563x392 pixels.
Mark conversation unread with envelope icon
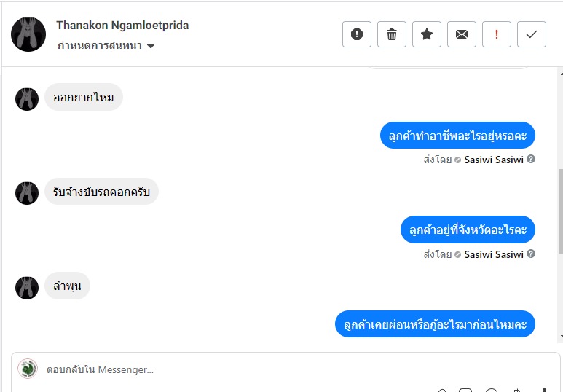462,34
